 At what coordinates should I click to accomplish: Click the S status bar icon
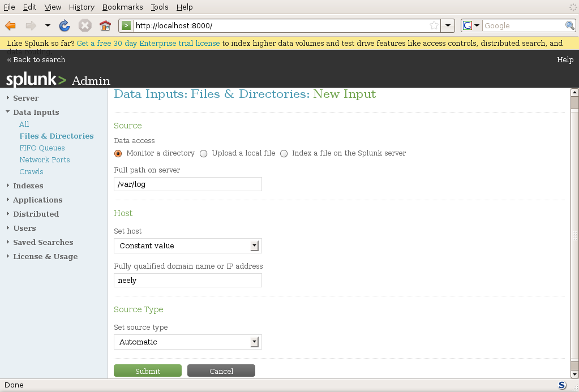pyautogui.click(x=562, y=385)
